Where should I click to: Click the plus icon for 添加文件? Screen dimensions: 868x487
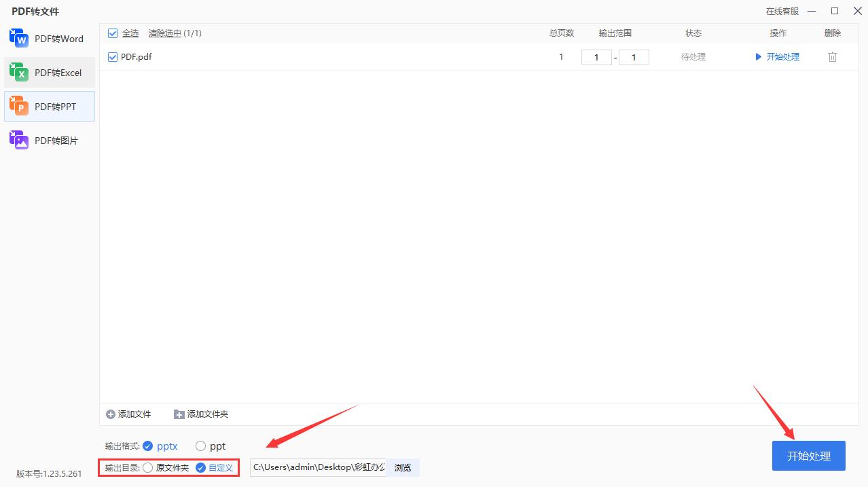click(111, 414)
